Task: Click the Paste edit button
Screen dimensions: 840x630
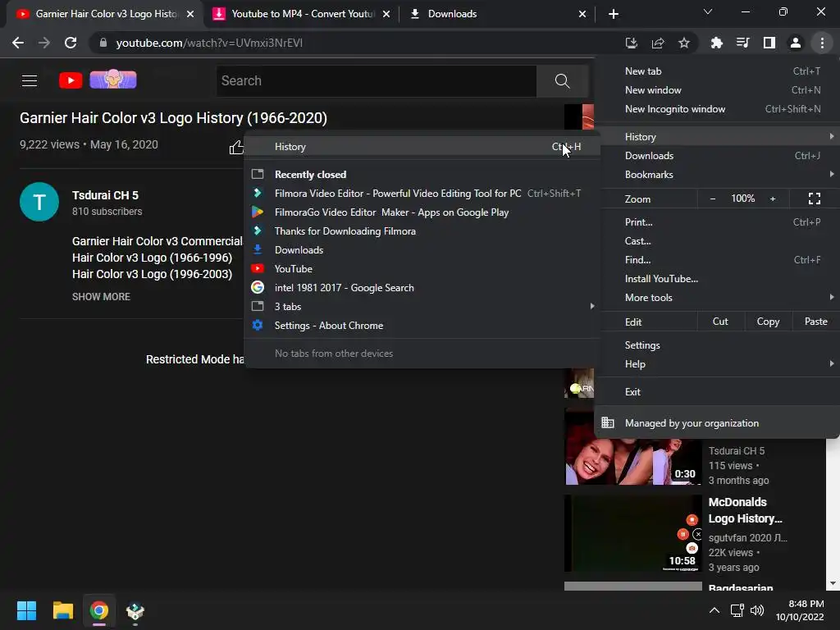Action: [x=815, y=322]
